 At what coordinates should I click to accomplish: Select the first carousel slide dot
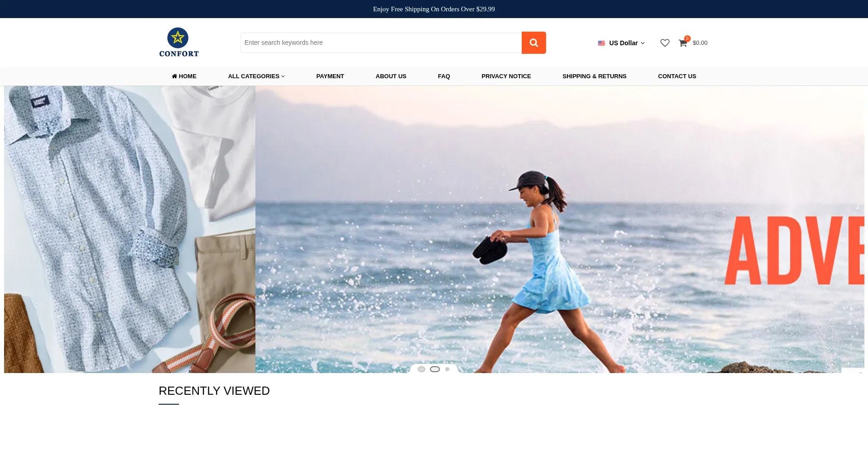pyautogui.click(x=421, y=369)
